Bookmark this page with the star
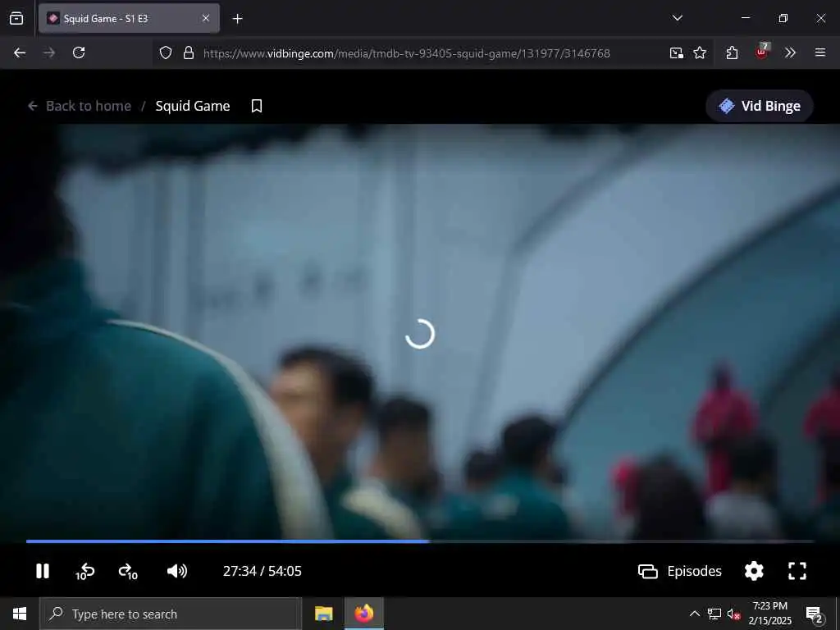The height and width of the screenshot is (630, 840). point(700,52)
